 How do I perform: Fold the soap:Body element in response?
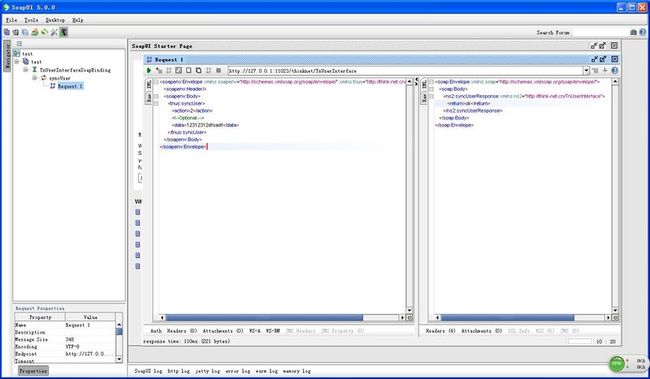pyautogui.click(x=431, y=89)
